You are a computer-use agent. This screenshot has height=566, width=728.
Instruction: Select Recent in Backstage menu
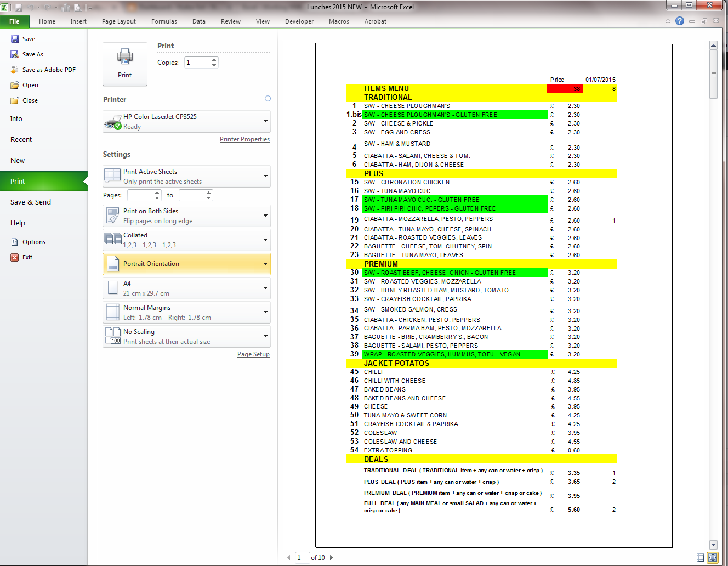[44, 139]
